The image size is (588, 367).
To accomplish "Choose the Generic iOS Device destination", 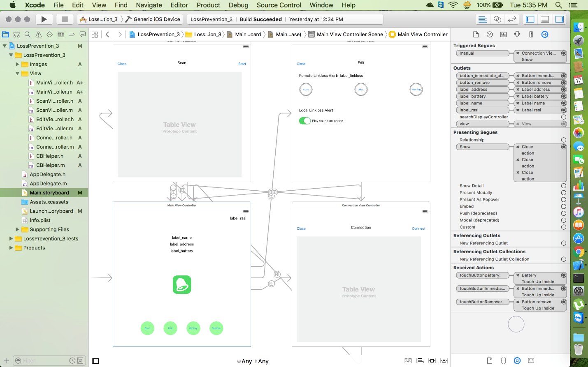I will click(x=153, y=19).
